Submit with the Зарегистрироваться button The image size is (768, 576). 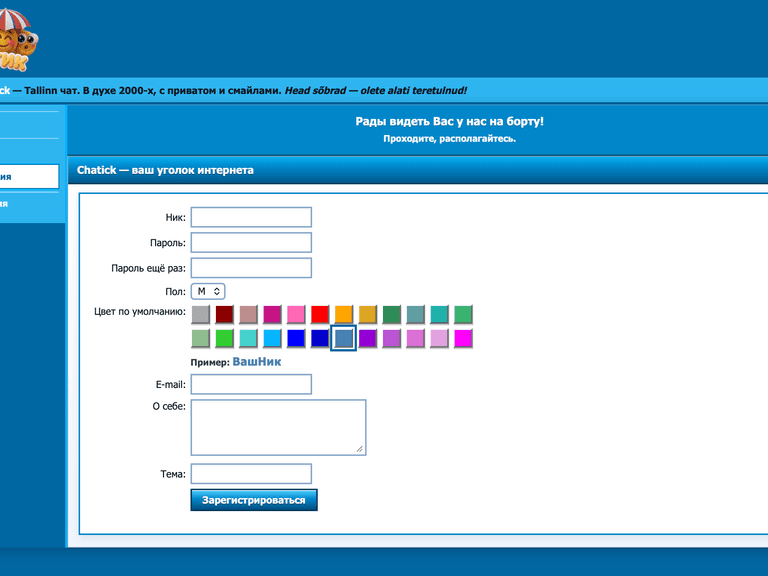[x=254, y=500]
